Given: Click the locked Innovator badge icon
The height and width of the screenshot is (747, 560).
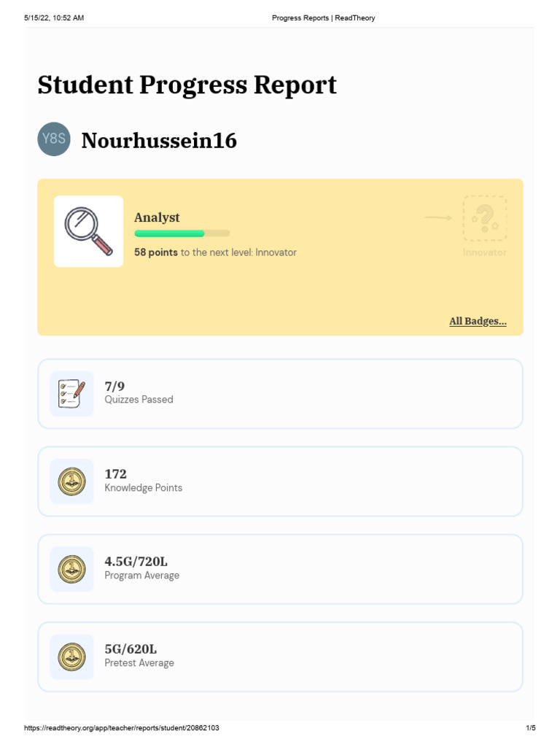Looking at the screenshot, I should (x=484, y=218).
